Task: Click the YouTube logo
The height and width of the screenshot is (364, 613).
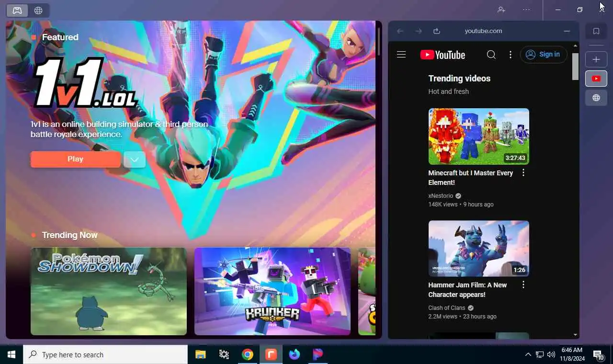Action: [x=443, y=55]
